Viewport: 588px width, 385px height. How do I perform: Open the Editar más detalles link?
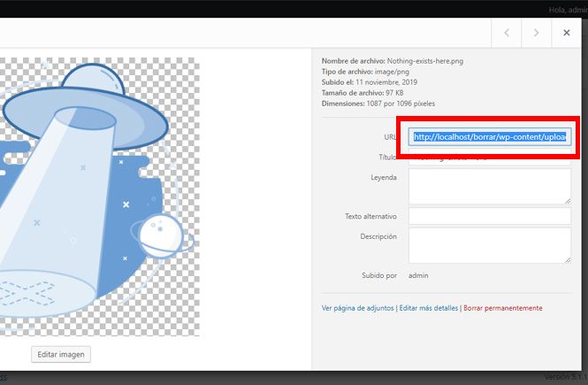(x=429, y=308)
